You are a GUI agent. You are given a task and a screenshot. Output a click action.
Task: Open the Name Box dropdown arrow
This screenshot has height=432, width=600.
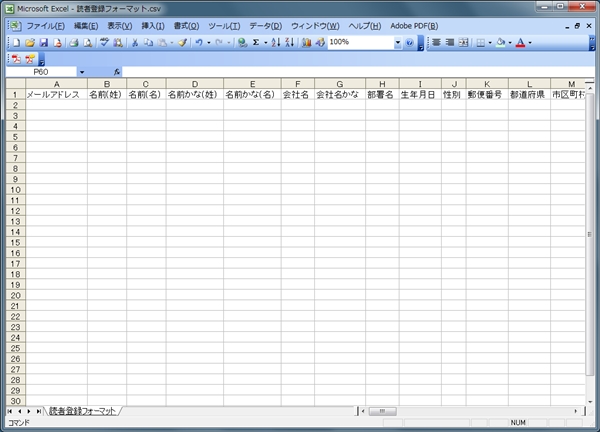(x=82, y=72)
